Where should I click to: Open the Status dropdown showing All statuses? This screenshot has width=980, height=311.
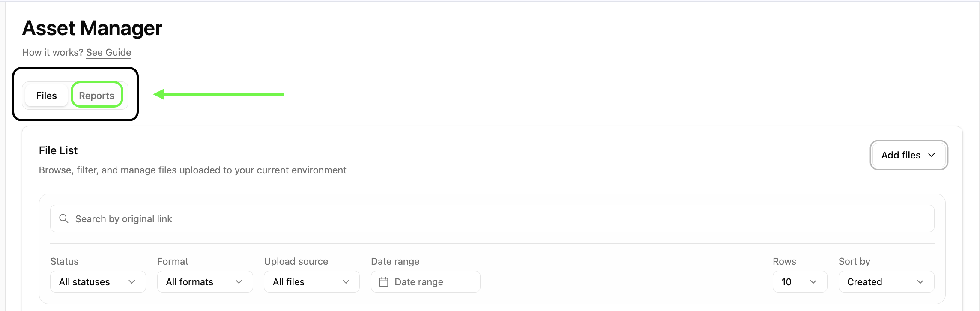pyautogui.click(x=98, y=282)
